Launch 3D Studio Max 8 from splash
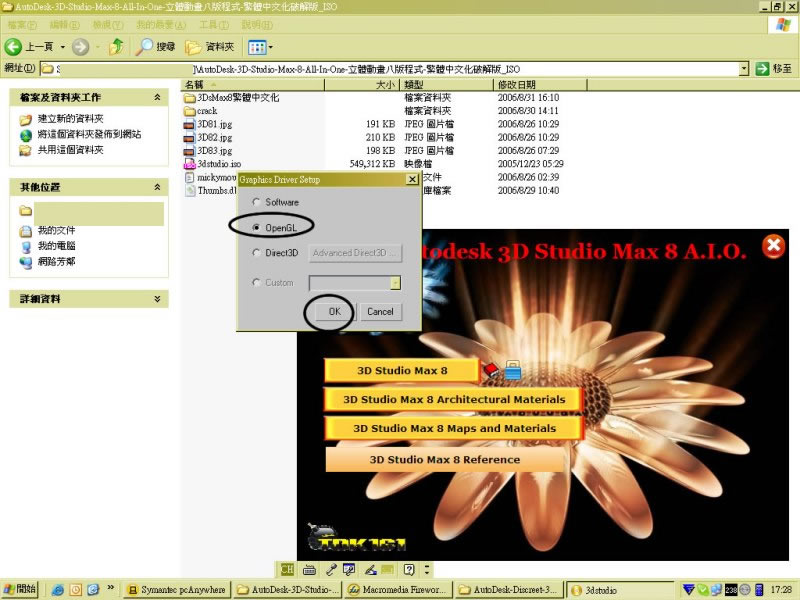Viewport: 800px width, 600px height. click(x=402, y=371)
